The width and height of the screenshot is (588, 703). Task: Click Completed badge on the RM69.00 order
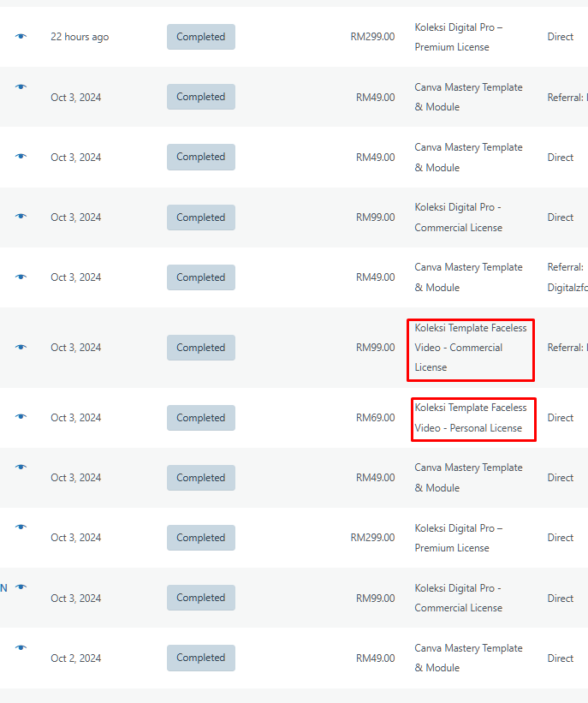200,418
